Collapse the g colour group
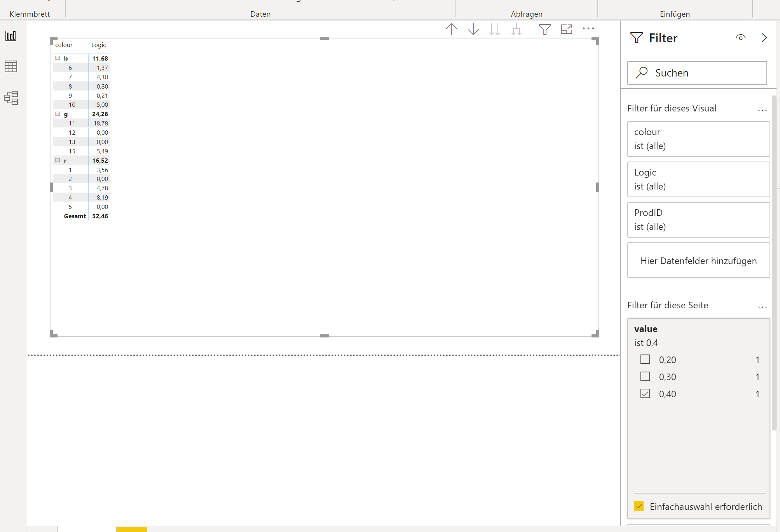The image size is (780, 532). click(x=58, y=114)
